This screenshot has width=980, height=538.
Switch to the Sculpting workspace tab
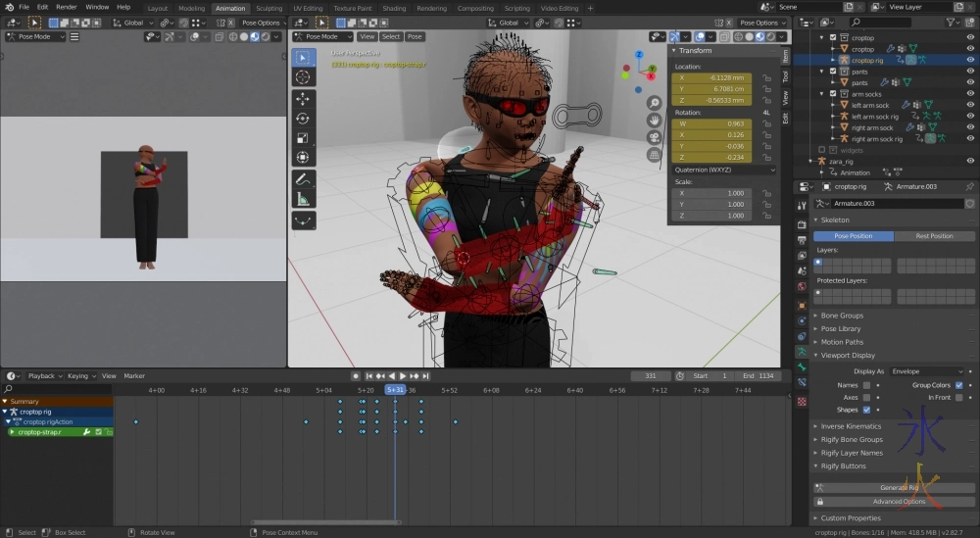(269, 8)
